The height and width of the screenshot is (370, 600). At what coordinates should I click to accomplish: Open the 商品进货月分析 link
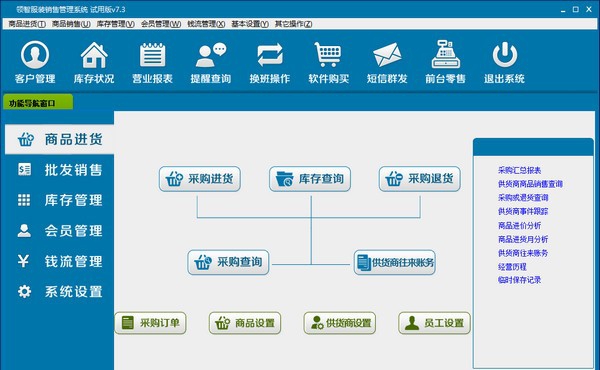tap(523, 239)
